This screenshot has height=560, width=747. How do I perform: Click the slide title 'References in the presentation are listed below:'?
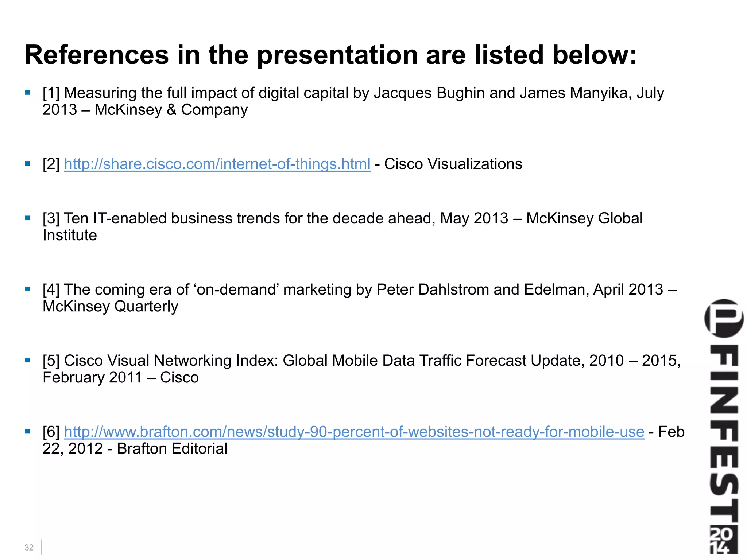pos(330,55)
